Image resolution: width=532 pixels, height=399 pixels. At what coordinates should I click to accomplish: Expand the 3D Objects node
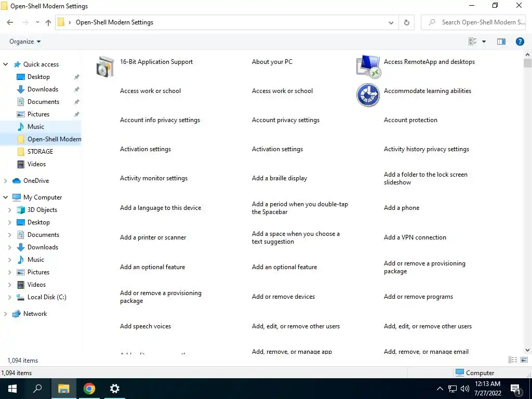pyautogui.click(x=10, y=210)
